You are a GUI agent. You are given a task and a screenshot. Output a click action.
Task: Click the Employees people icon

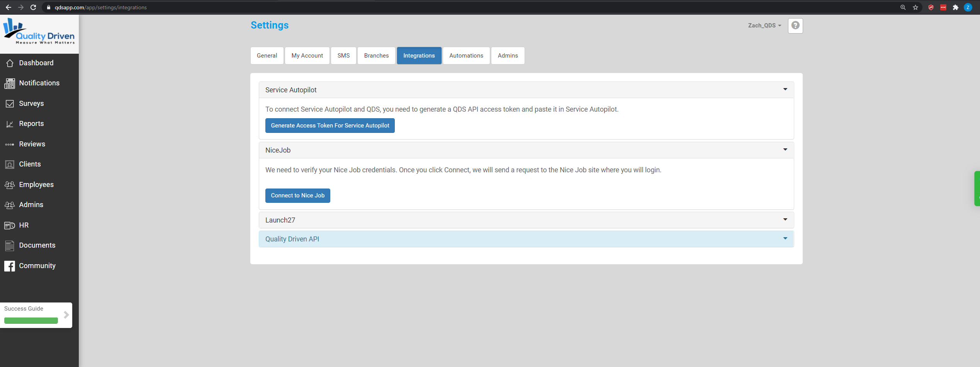(10, 185)
